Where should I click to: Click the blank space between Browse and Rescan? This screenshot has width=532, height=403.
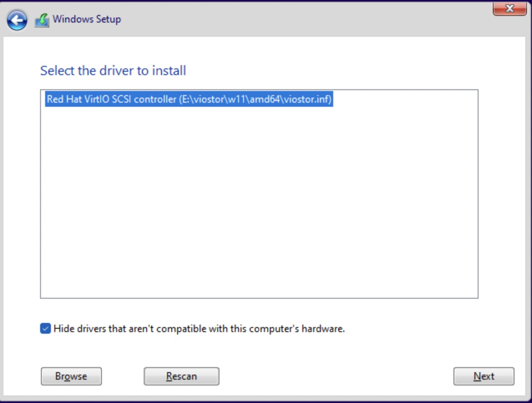(123, 376)
